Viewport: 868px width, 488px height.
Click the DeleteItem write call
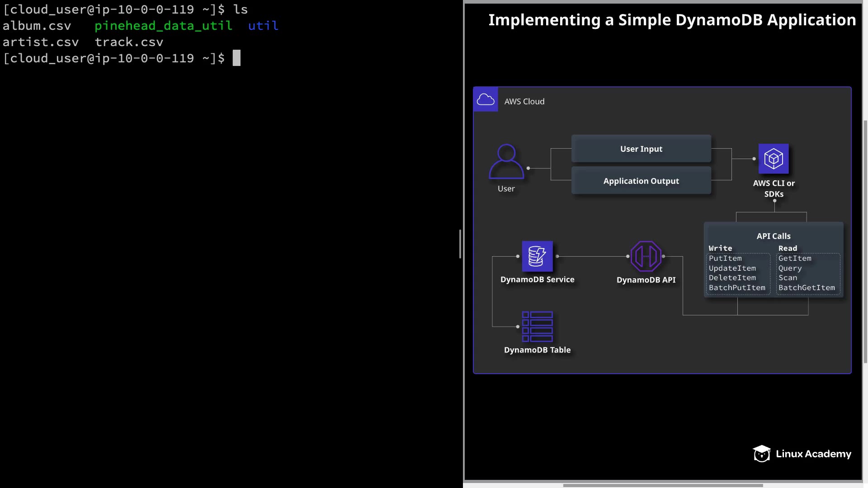(732, 278)
